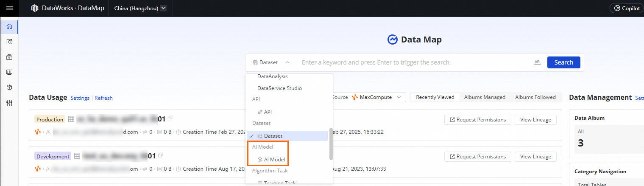Click the 'Category Navigation' heading
Viewport: 644px width, 186px height.
coord(600,172)
